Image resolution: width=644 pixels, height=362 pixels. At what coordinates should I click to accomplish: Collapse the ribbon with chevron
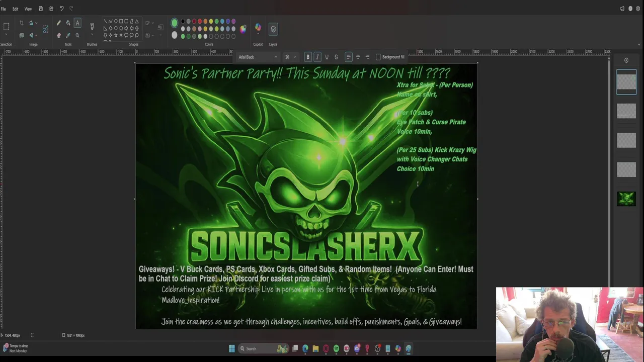(x=639, y=44)
